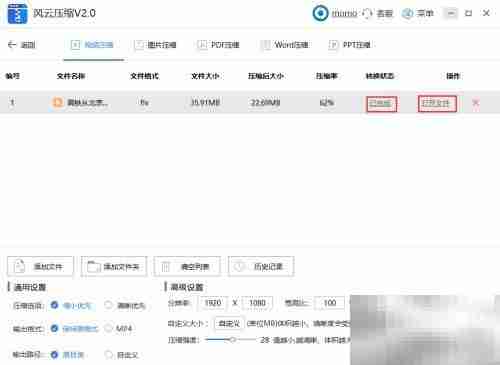Click the compression strength slider handle
This screenshot has width=500, height=365.
coord(233,340)
